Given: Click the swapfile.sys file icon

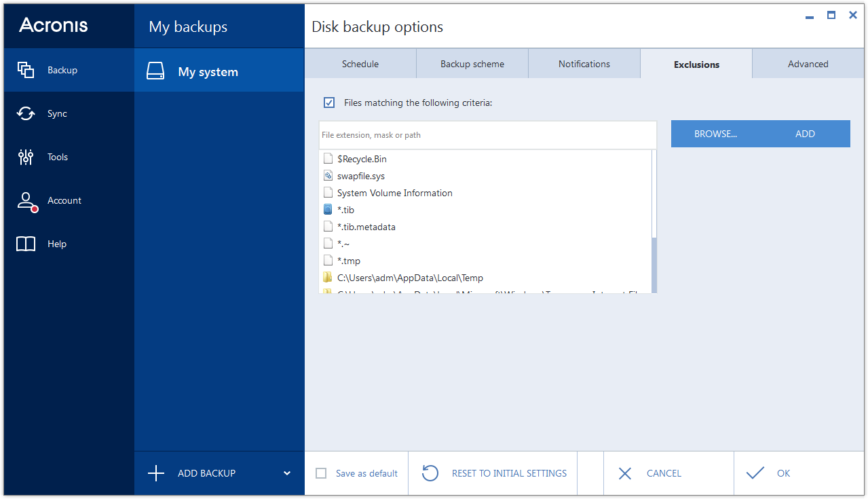Looking at the screenshot, I should click(x=328, y=176).
